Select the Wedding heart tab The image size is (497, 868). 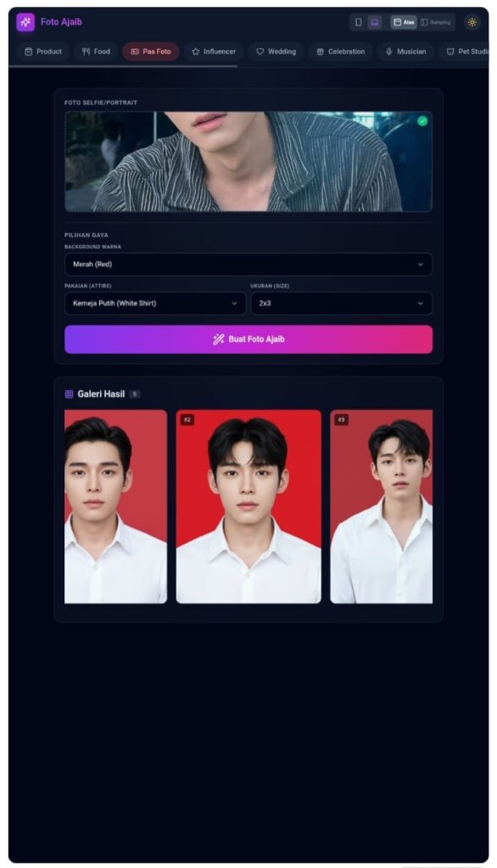click(276, 52)
